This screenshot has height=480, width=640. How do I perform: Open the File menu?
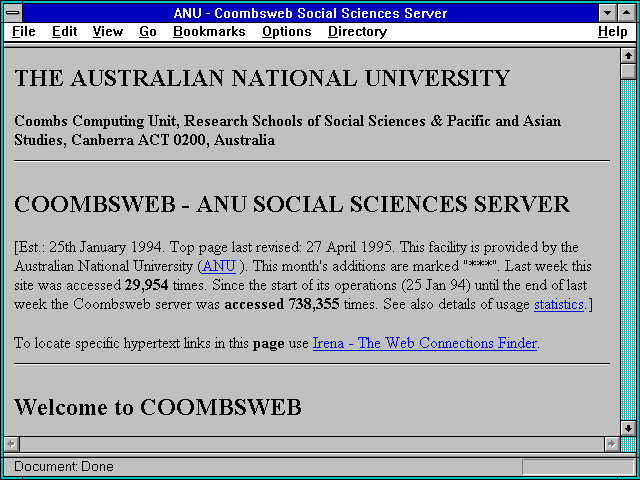tap(24, 32)
